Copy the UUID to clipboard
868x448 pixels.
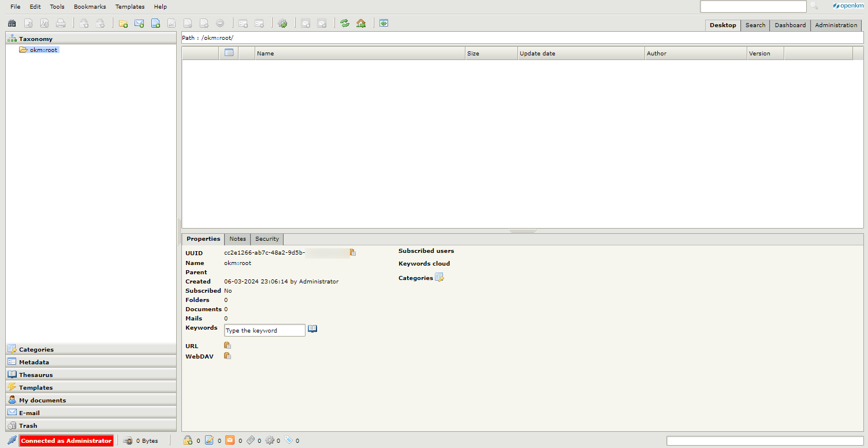coord(353,253)
